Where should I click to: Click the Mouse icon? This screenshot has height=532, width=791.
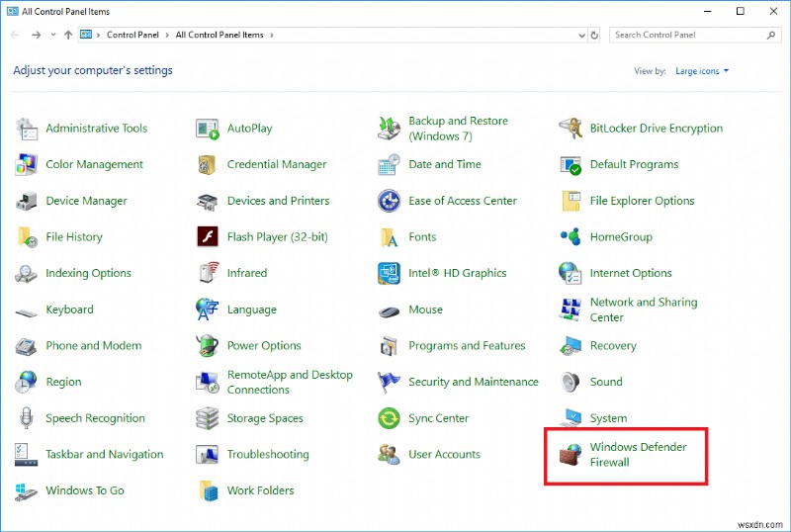pos(389,310)
